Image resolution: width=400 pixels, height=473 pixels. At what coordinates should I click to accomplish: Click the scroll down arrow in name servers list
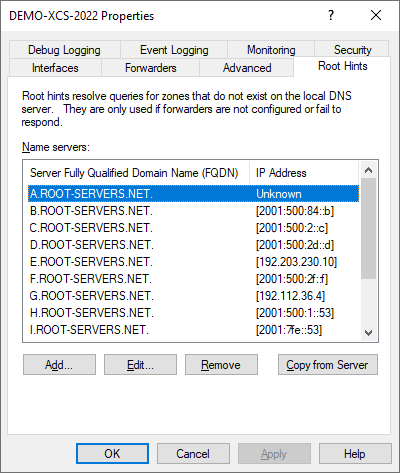[368, 333]
